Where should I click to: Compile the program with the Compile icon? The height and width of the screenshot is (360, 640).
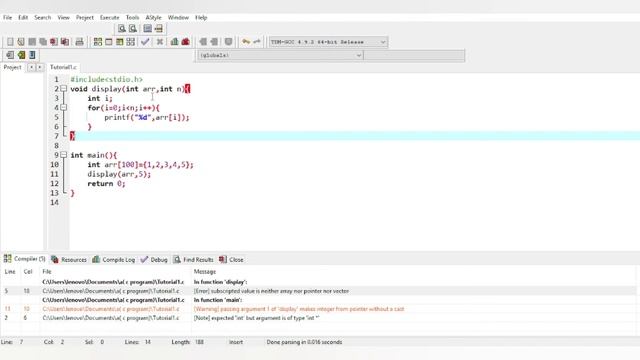98,42
